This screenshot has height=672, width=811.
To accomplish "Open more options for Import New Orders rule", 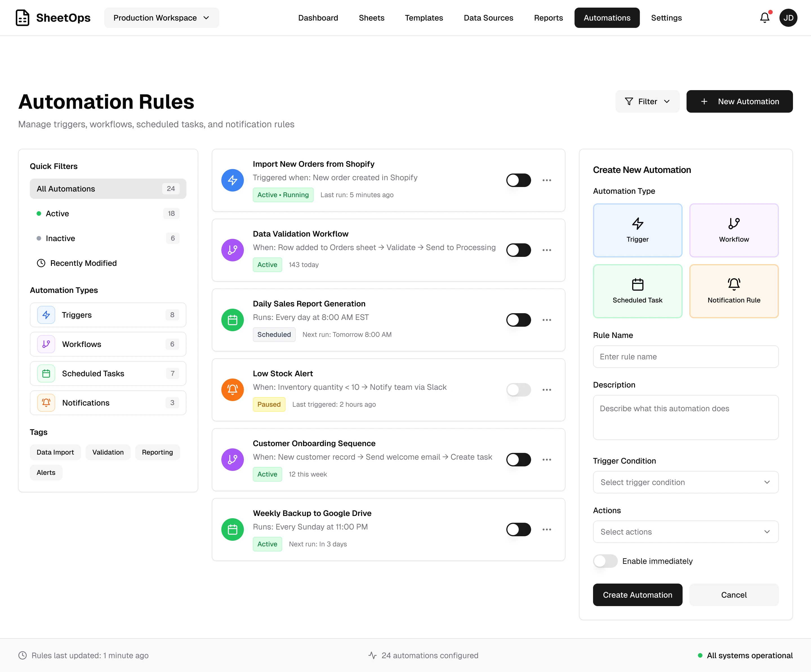I will click(547, 180).
